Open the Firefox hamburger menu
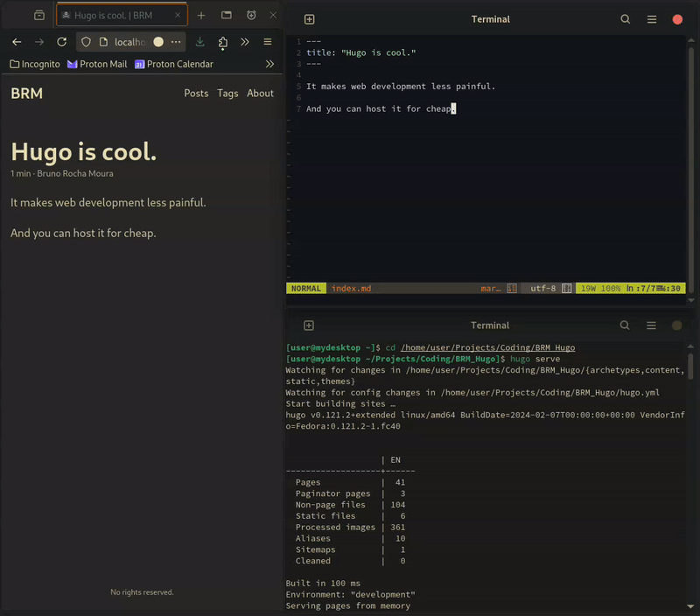Viewport: 700px width, 616px height. (268, 42)
